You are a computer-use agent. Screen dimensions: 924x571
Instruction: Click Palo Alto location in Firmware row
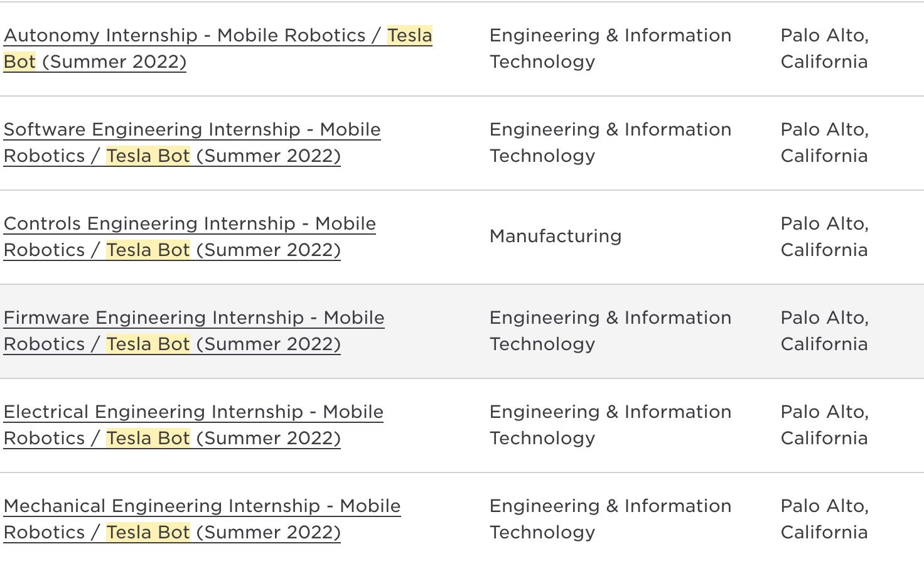824,331
